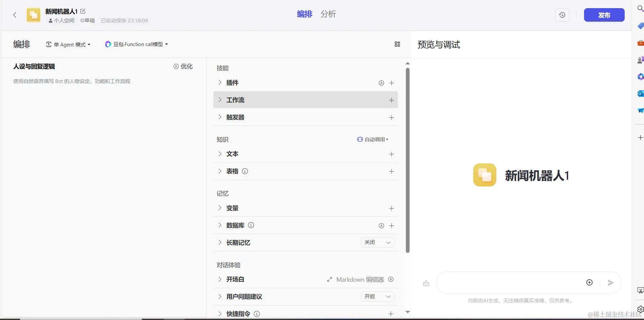Edit the bot name 新闻机器人1 with the pencil icon
This screenshot has width=644, height=320.
pyautogui.click(x=83, y=11)
